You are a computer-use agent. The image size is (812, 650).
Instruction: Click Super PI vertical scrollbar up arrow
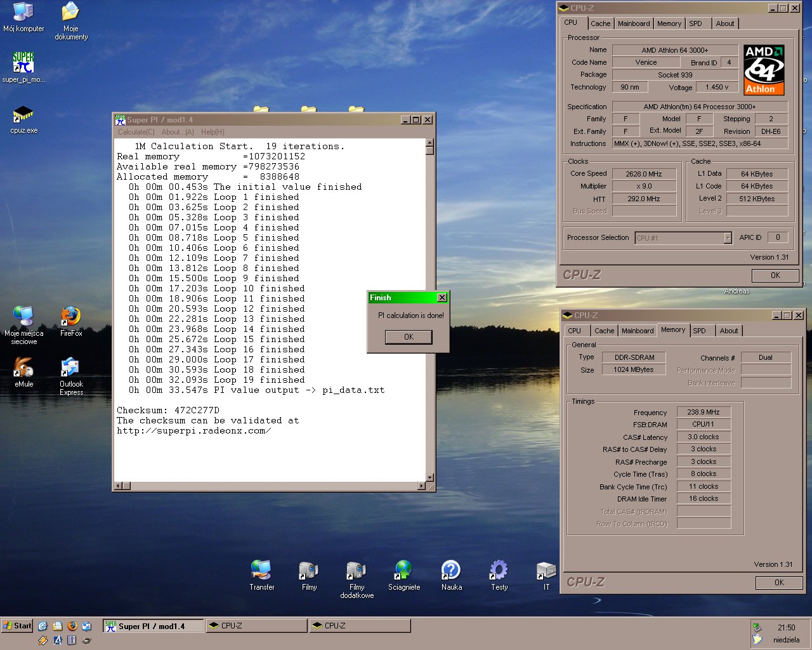429,143
